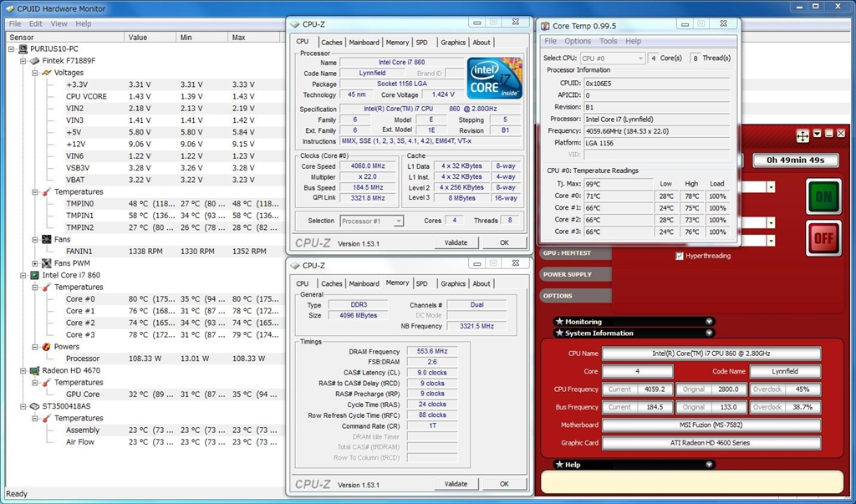Click the Radeon HD 4670 card icon

tap(35, 370)
